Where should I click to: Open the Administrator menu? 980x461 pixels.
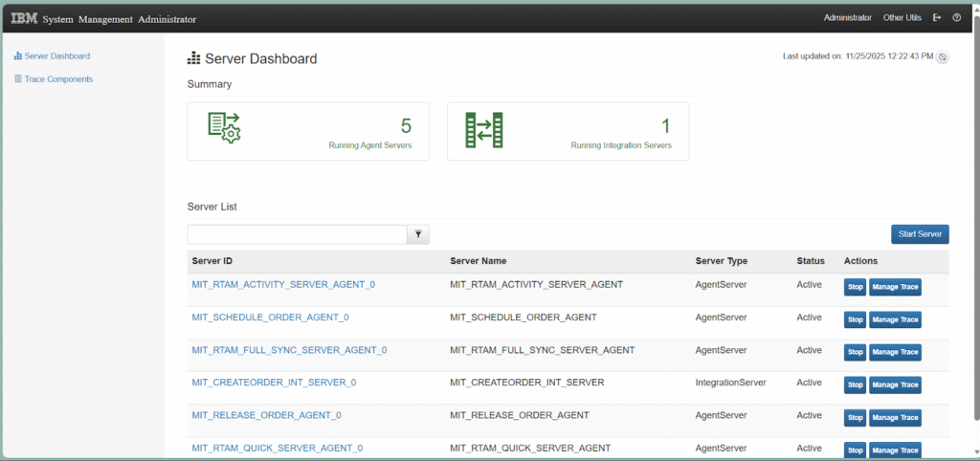coord(847,18)
